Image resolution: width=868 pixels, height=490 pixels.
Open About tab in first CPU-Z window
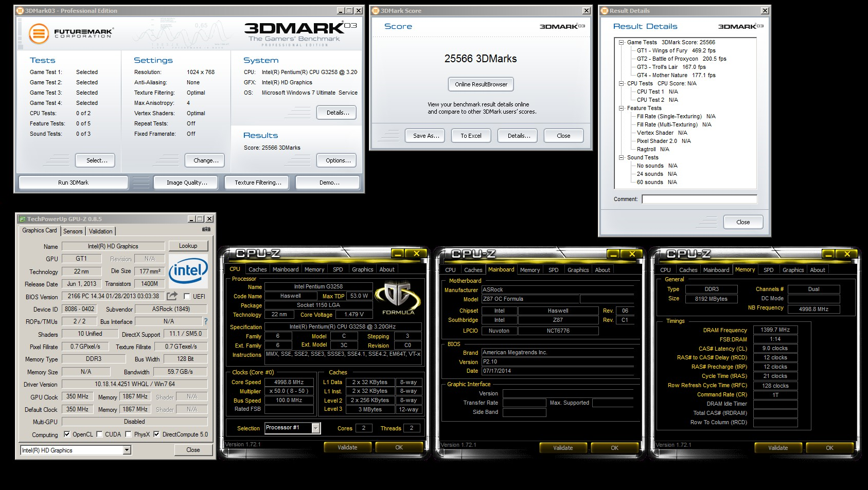pos(387,269)
